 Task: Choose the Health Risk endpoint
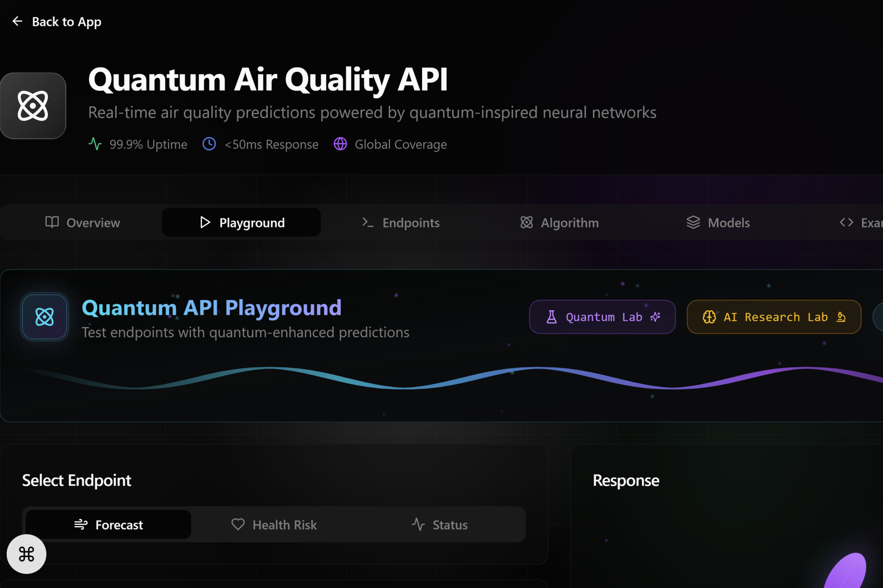click(x=274, y=525)
